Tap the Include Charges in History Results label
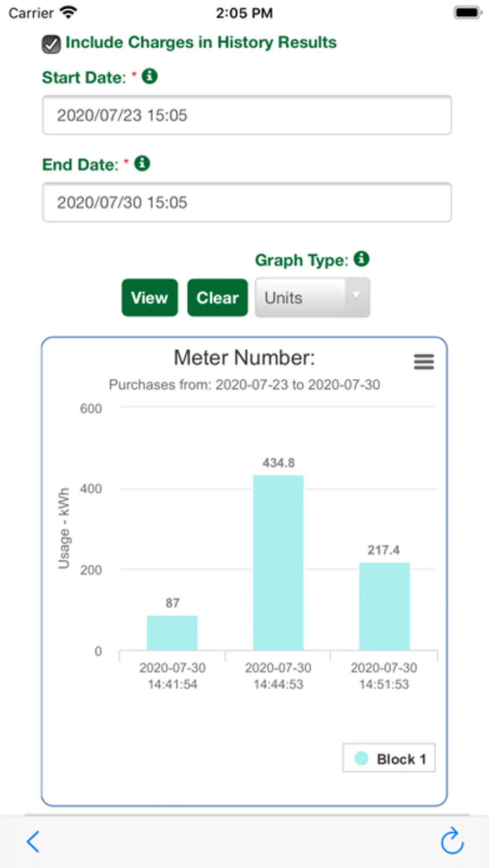 tap(201, 42)
